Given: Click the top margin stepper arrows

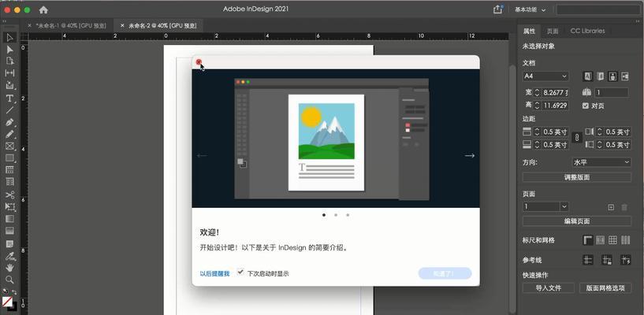Looking at the screenshot, I should 538,132.
